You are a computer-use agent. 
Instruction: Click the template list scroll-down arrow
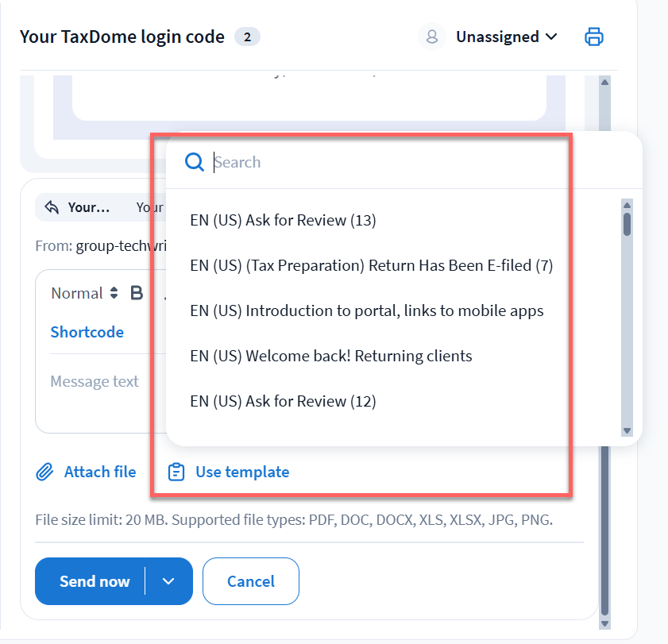(x=627, y=430)
